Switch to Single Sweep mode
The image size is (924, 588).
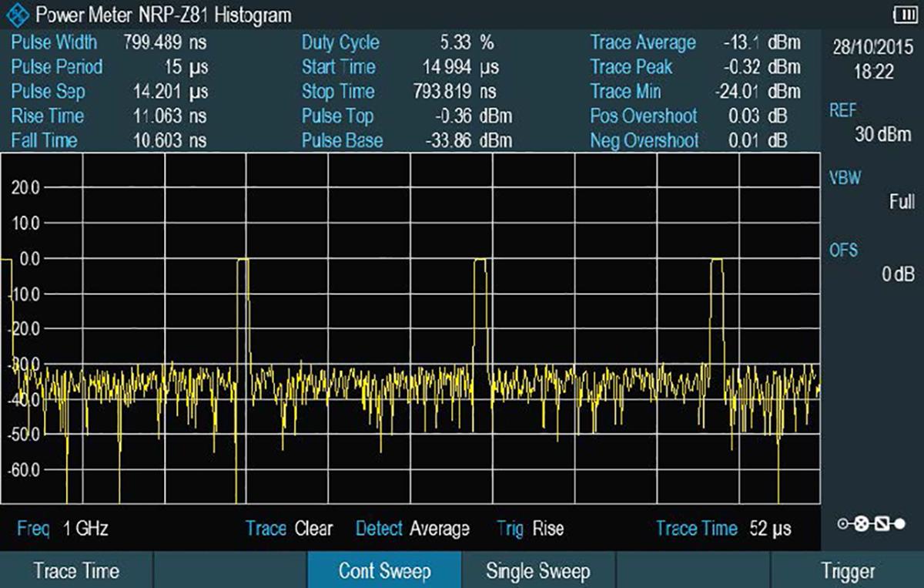point(537,571)
